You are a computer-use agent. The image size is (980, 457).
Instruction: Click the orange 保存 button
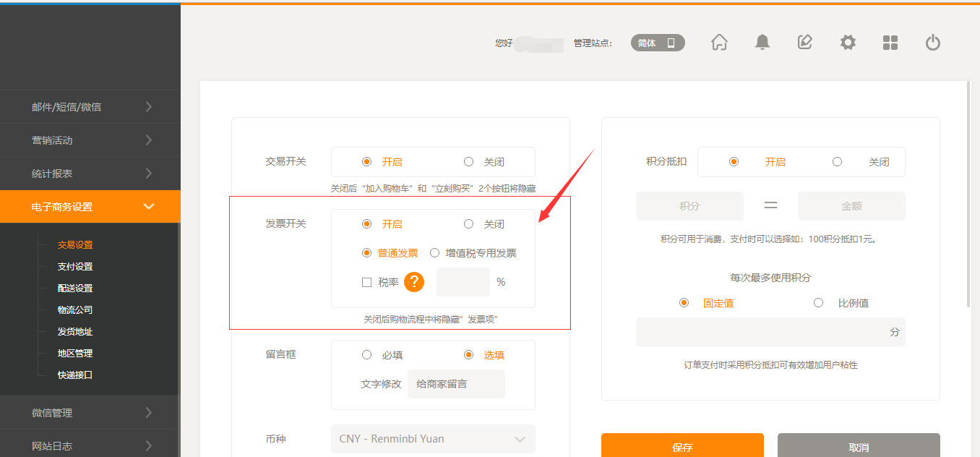[x=682, y=446]
